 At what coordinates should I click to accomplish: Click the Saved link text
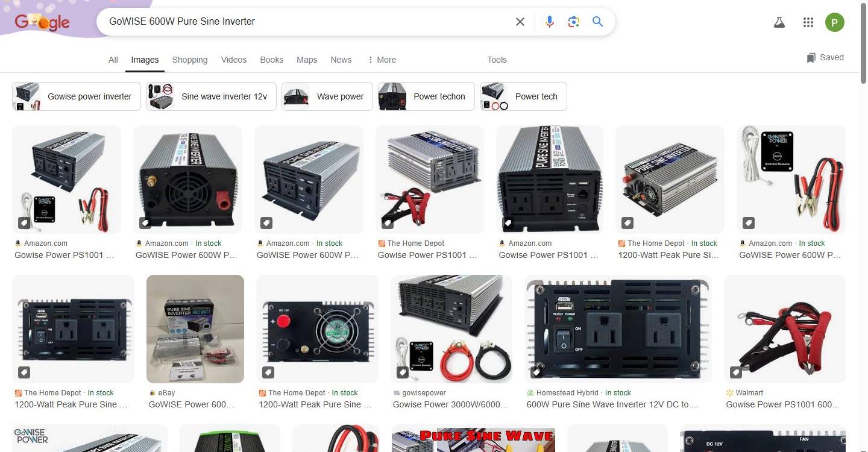tap(832, 58)
